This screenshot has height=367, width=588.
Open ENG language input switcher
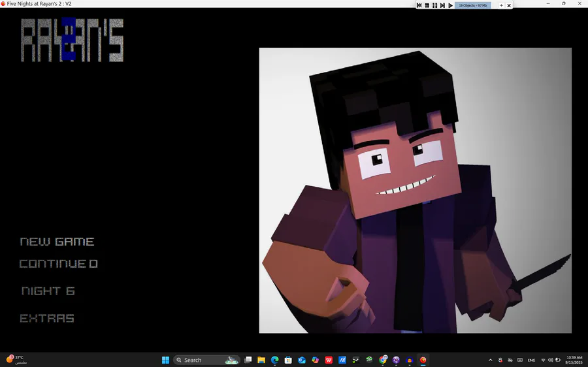tap(531, 360)
